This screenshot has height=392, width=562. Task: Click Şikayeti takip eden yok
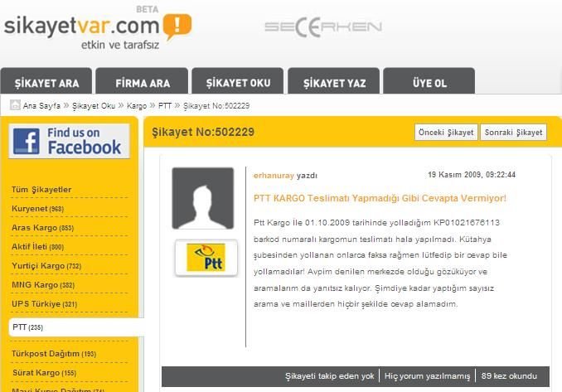pyautogui.click(x=329, y=376)
